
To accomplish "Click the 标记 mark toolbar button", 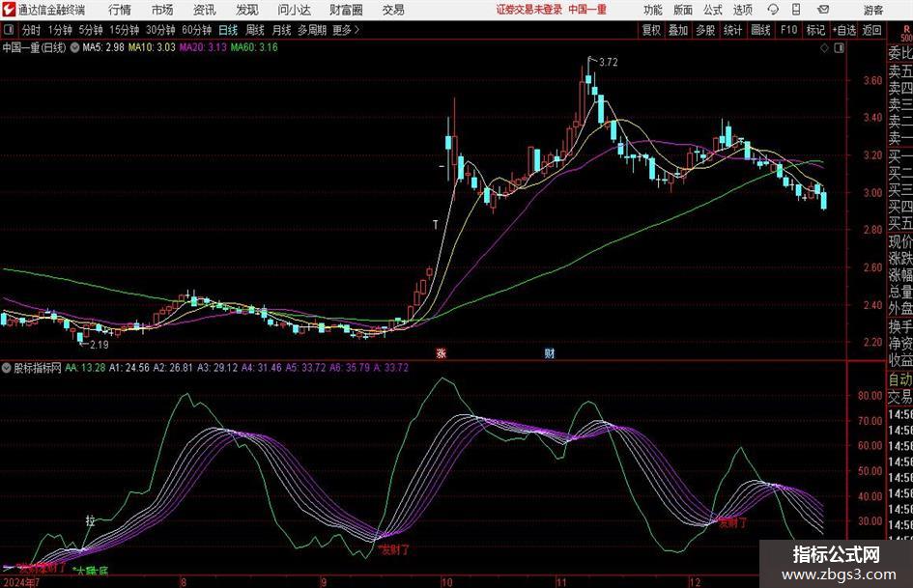I will (815, 30).
